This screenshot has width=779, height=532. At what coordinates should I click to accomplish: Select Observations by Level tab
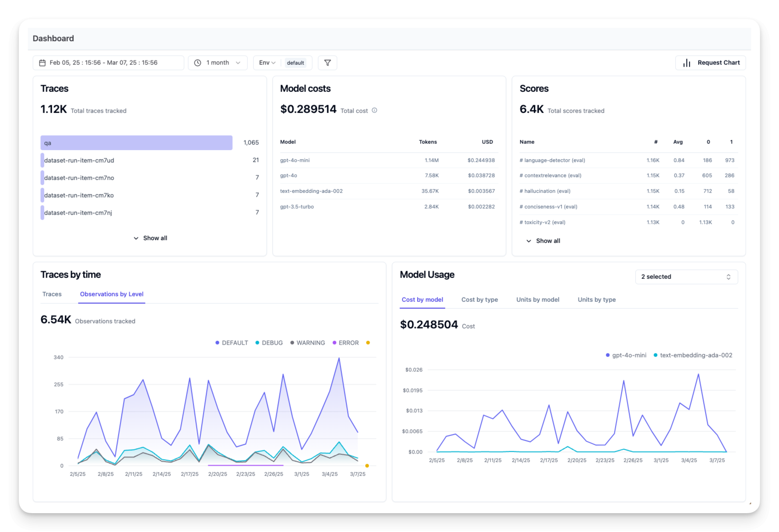pos(112,294)
